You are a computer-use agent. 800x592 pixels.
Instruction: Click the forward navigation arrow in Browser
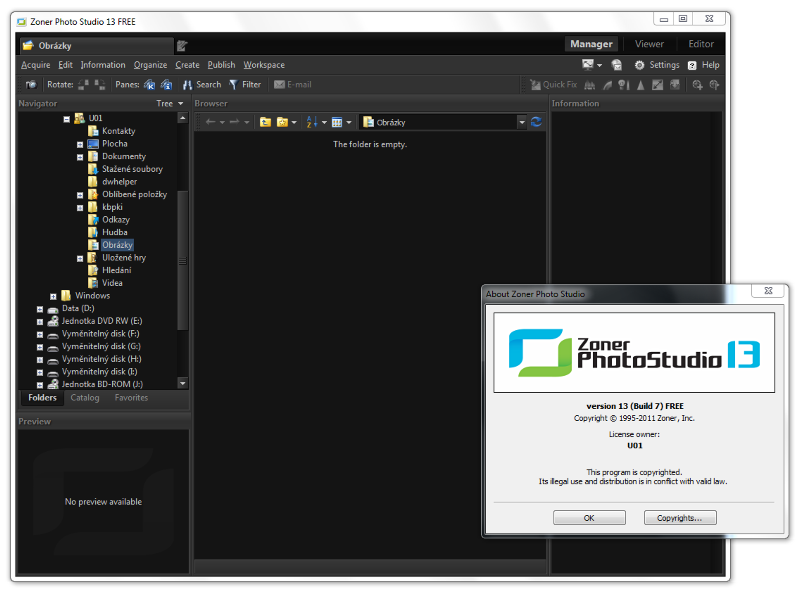[235, 122]
